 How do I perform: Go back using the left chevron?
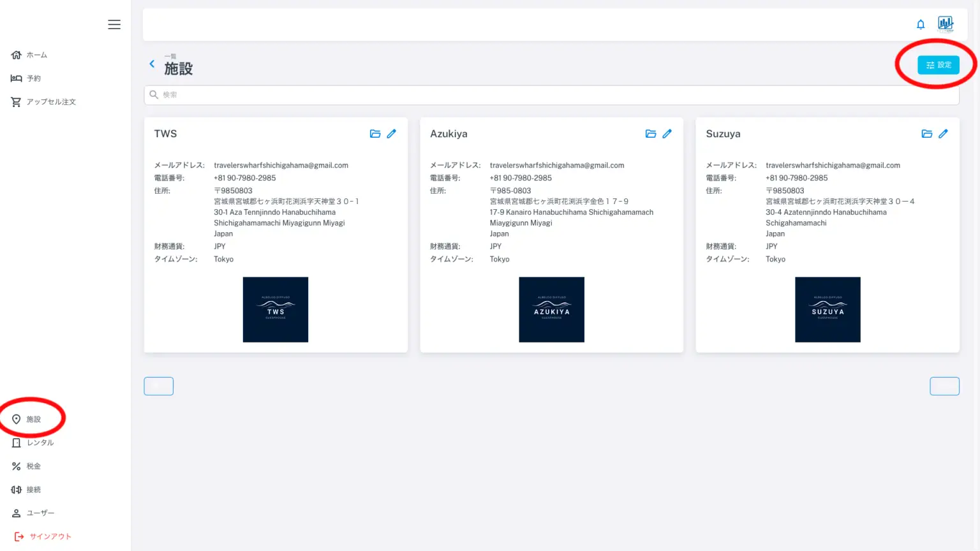152,64
